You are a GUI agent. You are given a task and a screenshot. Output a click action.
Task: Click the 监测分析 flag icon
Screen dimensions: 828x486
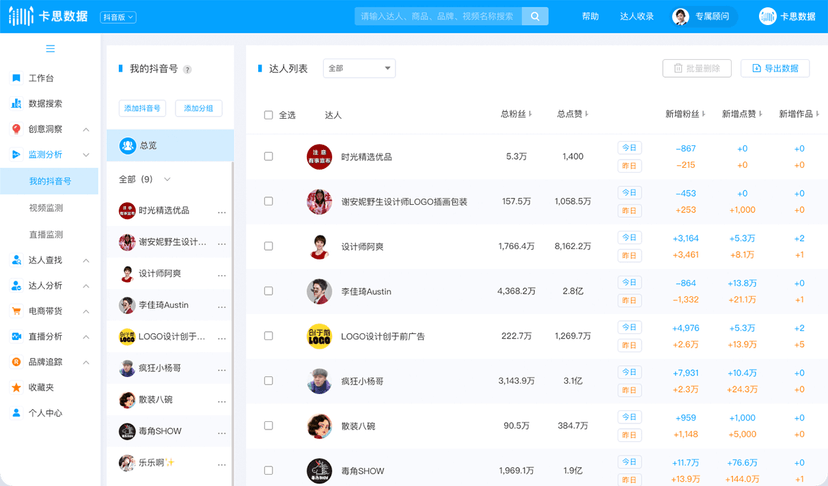coord(16,154)
